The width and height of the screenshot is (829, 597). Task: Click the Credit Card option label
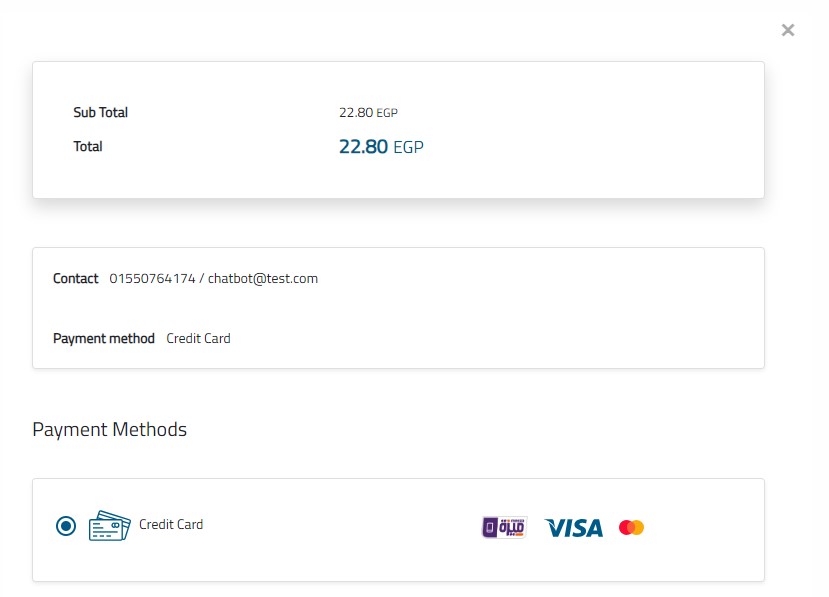coord(171,524)
